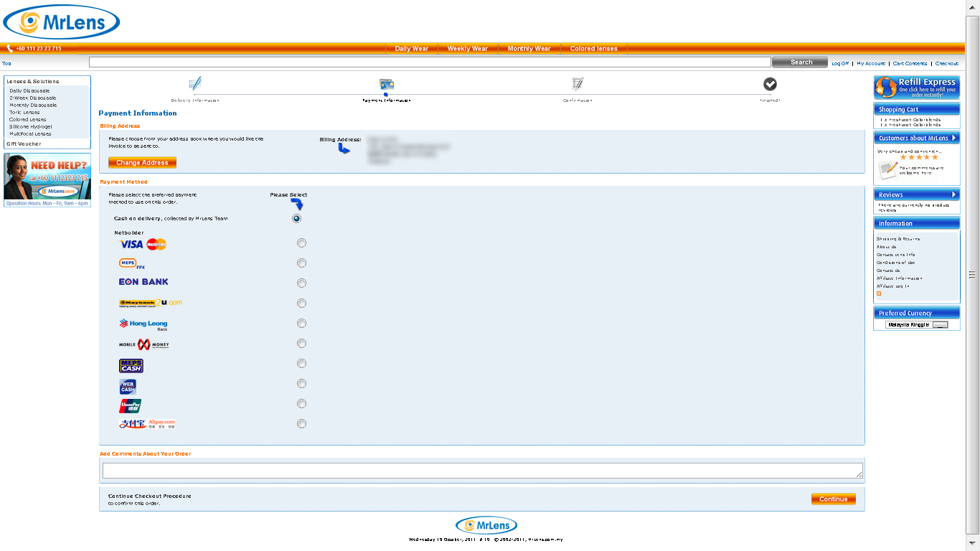Select the Mobile Money radio button
Image resolution: width=980 pixels, height=551 pixels.
pos(301,344)
